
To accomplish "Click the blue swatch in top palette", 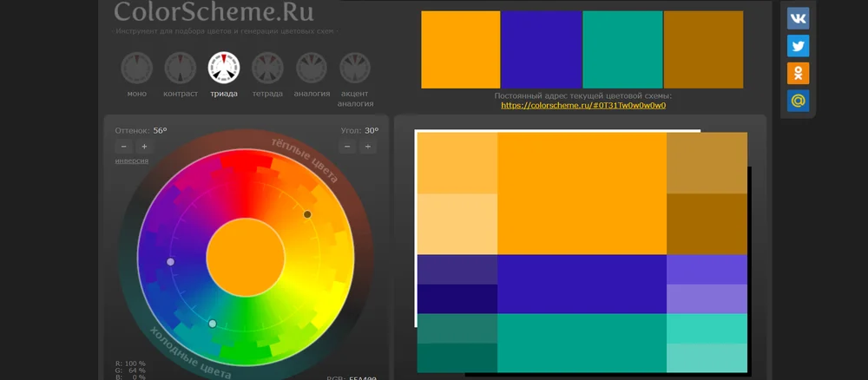I will point(542,49).
